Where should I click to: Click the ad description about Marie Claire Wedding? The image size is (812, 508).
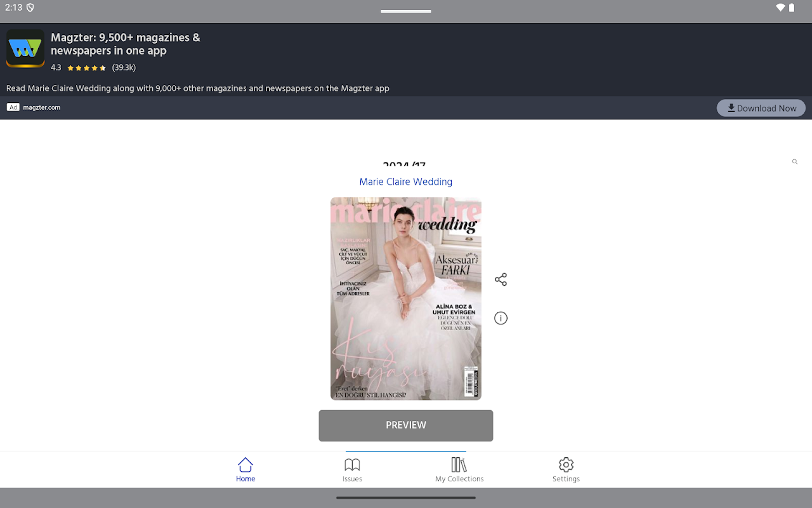point(198,88)
